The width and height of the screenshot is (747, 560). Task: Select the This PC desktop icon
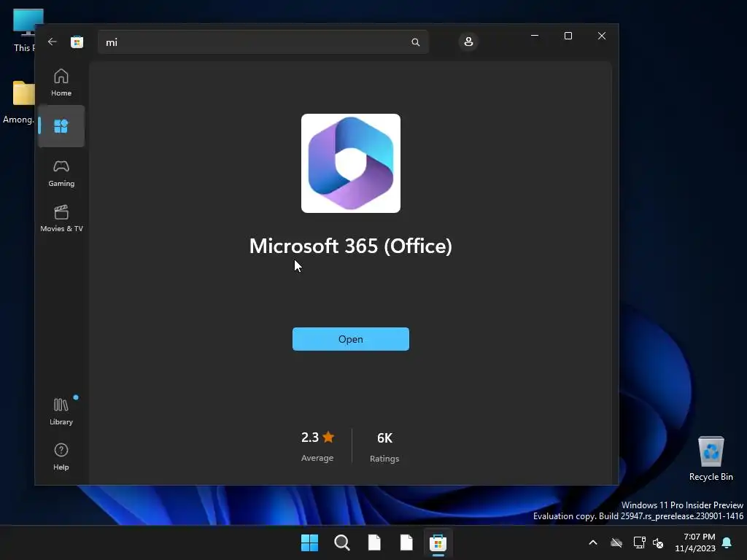pyautogui.click(x=23, y=30)
